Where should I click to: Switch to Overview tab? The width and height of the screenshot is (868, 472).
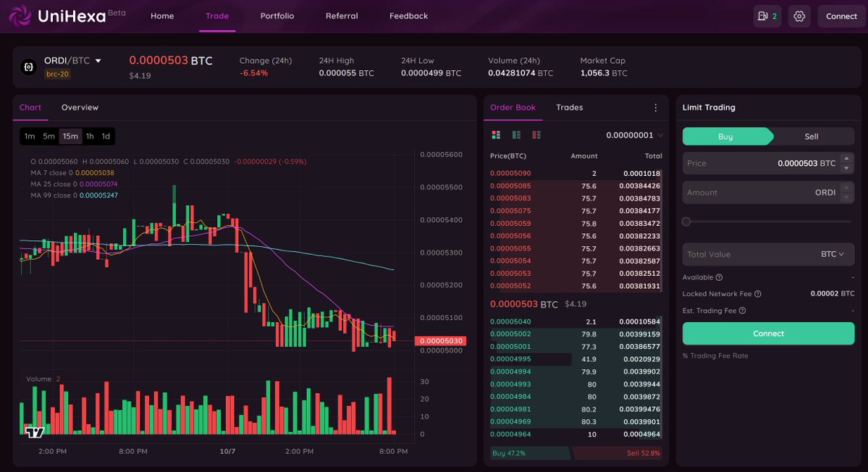(80, 107)
